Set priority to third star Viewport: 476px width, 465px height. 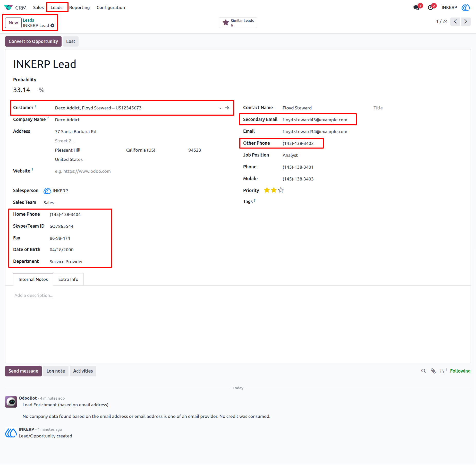click(x=281, y=190)
